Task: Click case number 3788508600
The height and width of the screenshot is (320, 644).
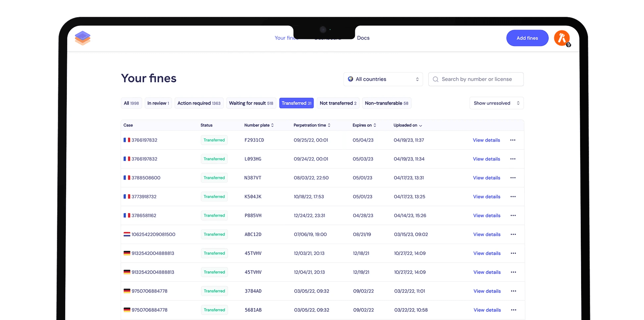Action: pyautogui.click(x=146, y=178)
